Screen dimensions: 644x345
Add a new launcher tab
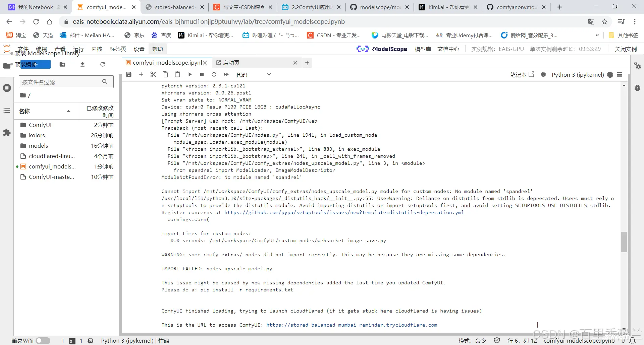[307, 63]
